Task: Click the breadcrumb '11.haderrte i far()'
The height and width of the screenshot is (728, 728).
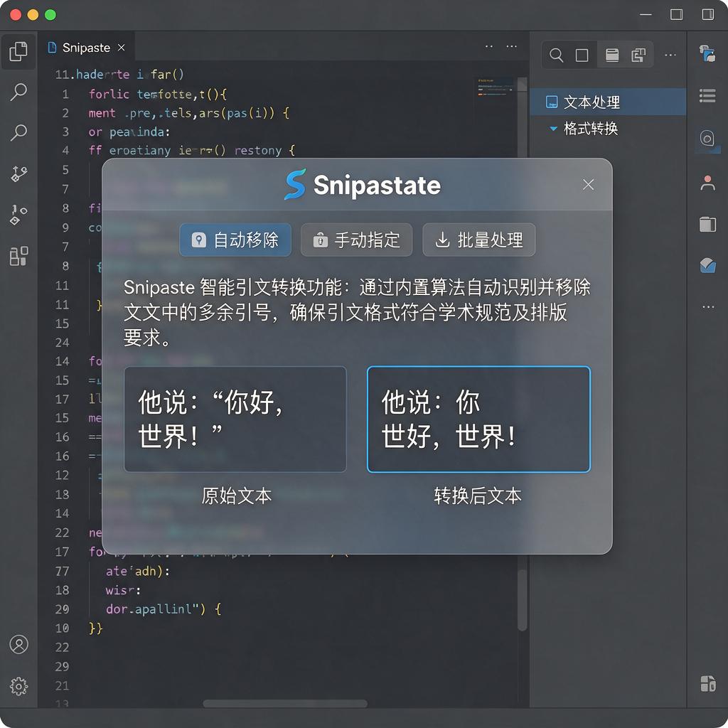Action: click(119, 74)
